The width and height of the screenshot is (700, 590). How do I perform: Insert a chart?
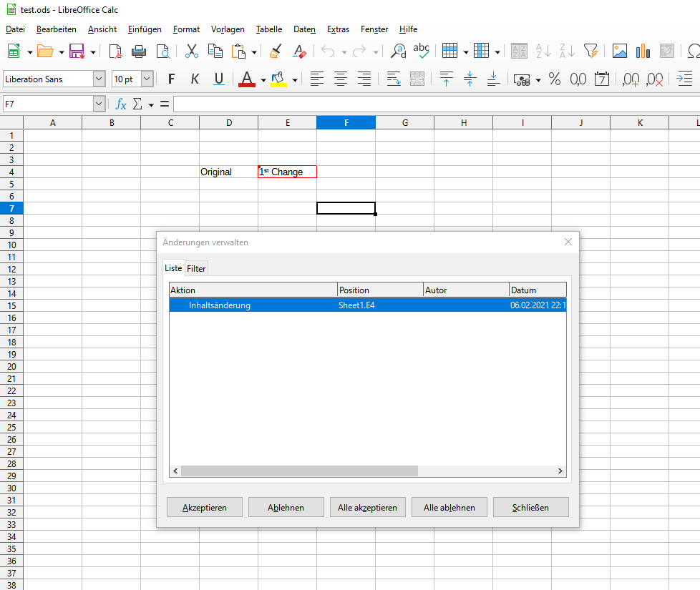(x=642, y=51)
